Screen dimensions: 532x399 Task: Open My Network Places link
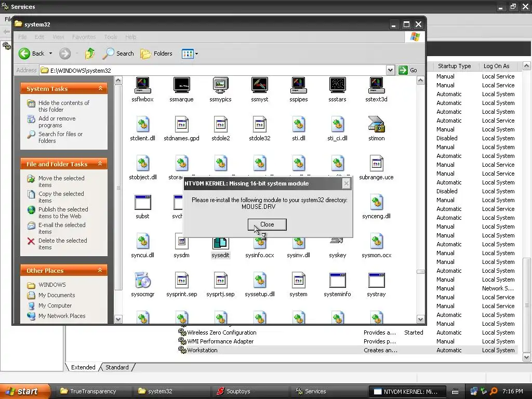click(62, 316)
